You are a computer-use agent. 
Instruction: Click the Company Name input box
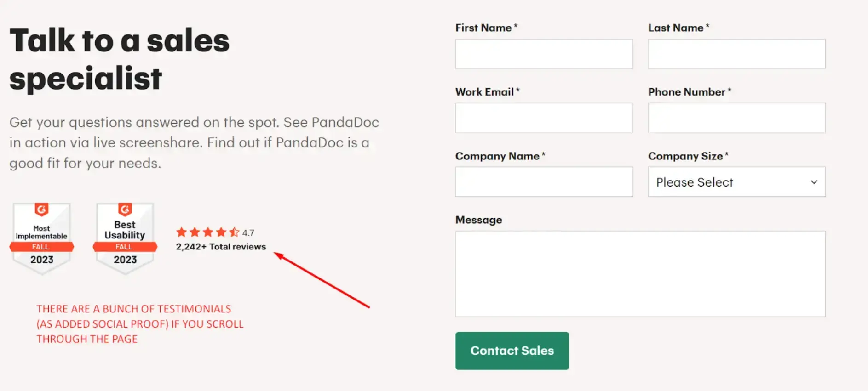(544, 182)
